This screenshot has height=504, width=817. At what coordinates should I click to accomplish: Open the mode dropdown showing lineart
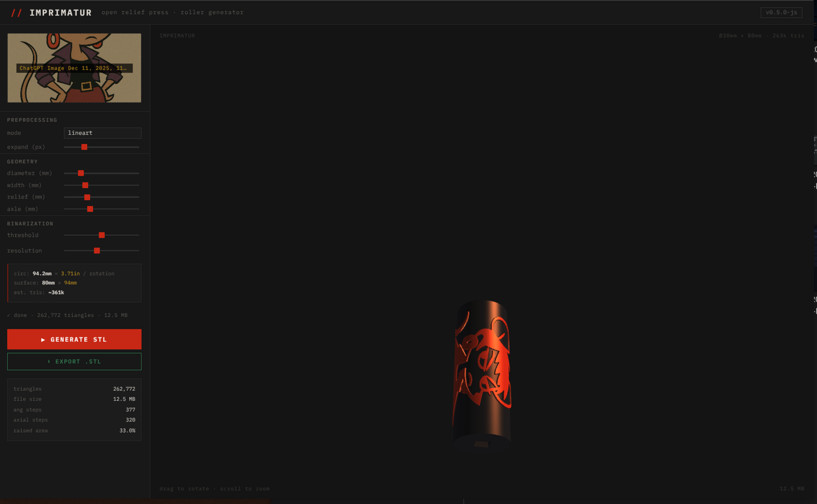tap(102, 133)
